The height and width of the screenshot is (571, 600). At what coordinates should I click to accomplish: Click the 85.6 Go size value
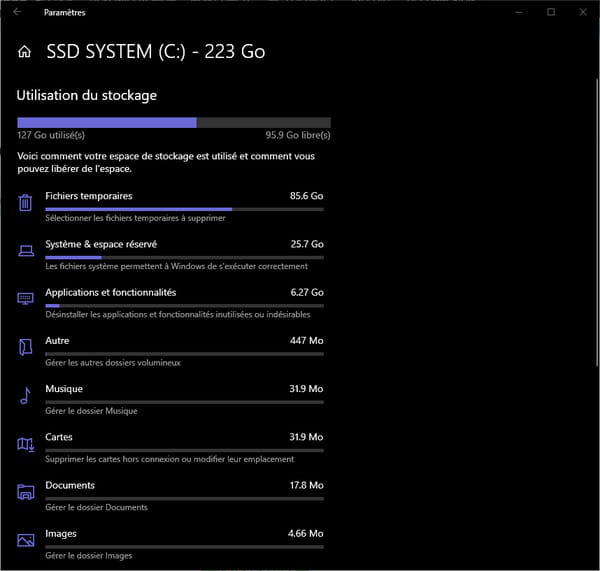[307, 196]
